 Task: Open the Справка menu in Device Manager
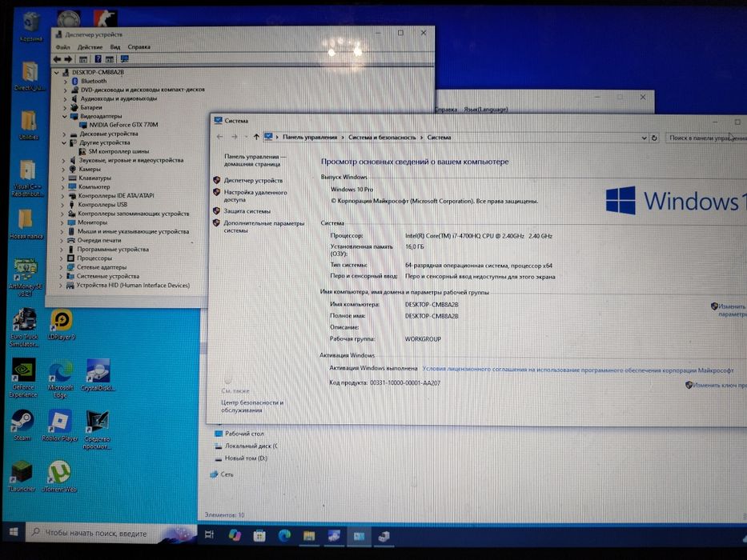[x=139, y=47]
